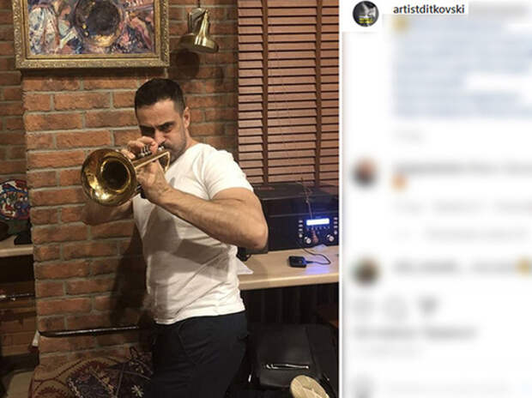Screen dimensions: 532x398
Task: Open the second commenter's blurred username
Action: point(426,267)
